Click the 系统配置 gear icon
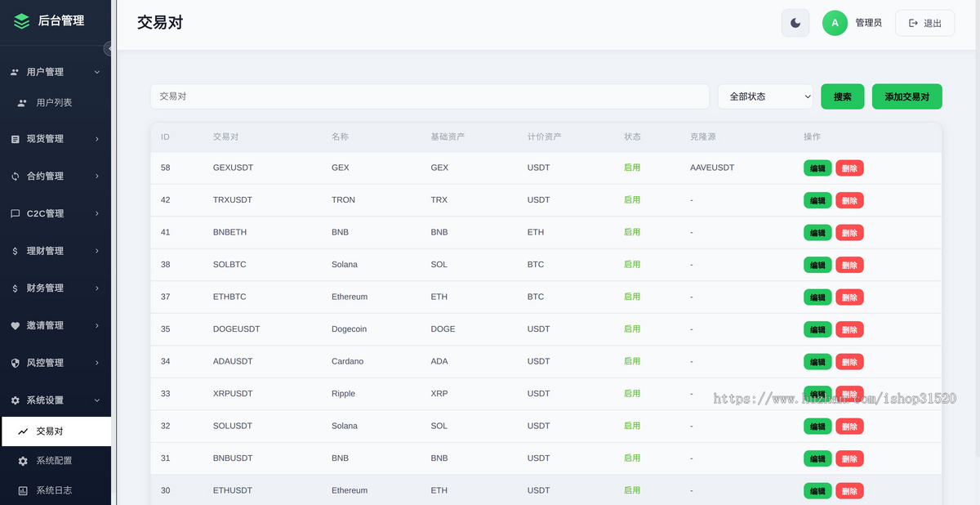980x505 pixels. (x=23, y=461)
